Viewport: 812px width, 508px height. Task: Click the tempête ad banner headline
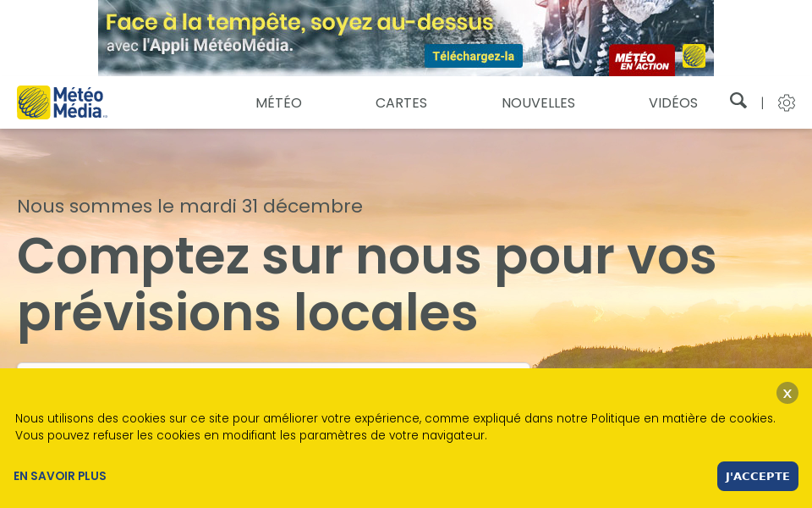299,22
